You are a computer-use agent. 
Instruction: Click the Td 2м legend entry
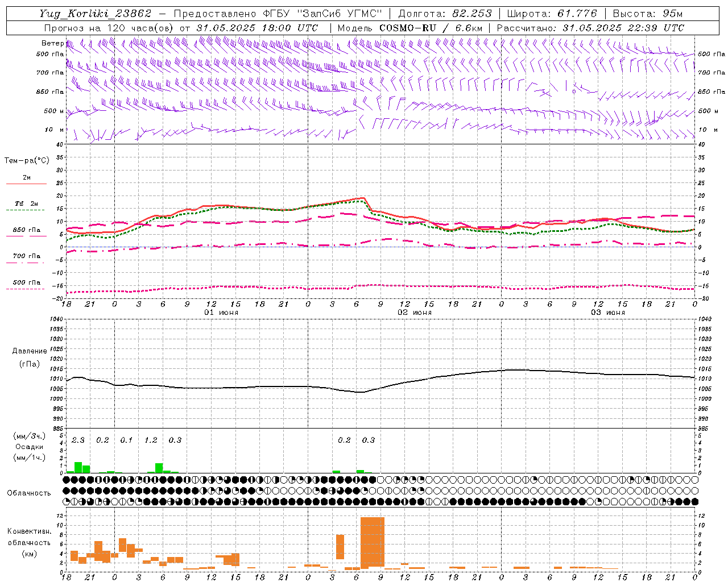(27, 203)
